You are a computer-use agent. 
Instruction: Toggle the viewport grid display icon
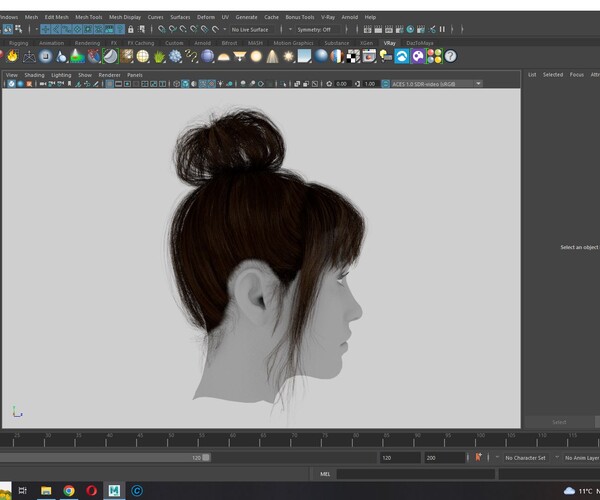pyautogui.click(x=109, y=84)
